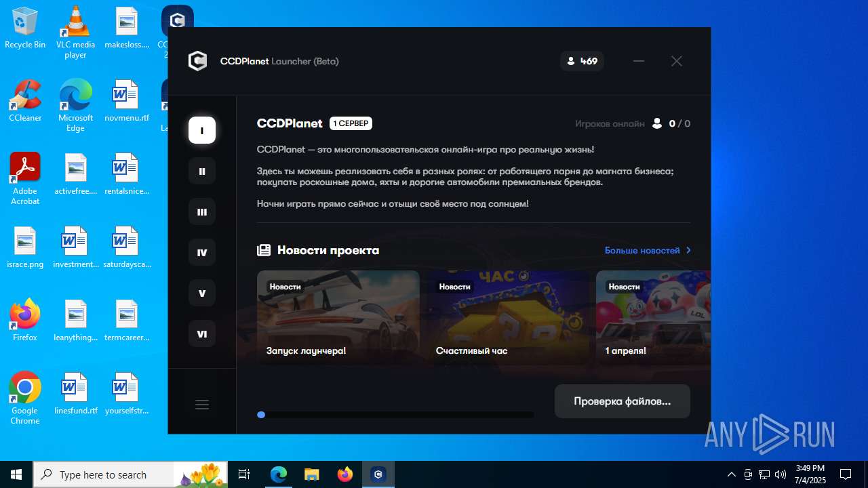Viewport: 868px width, 488px height.
Task: Click the newspaper icon beside Новости проекта
Action: tap(264, 250)
